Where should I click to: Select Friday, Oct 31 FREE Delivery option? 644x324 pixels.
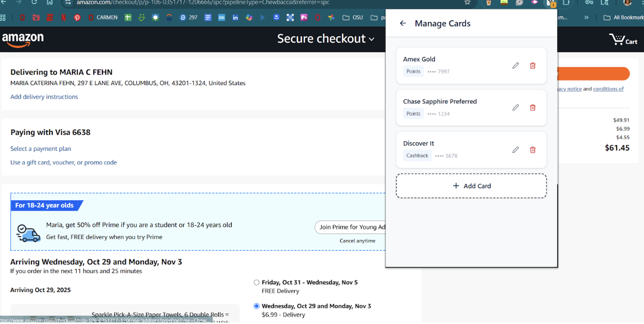point(256,283)
